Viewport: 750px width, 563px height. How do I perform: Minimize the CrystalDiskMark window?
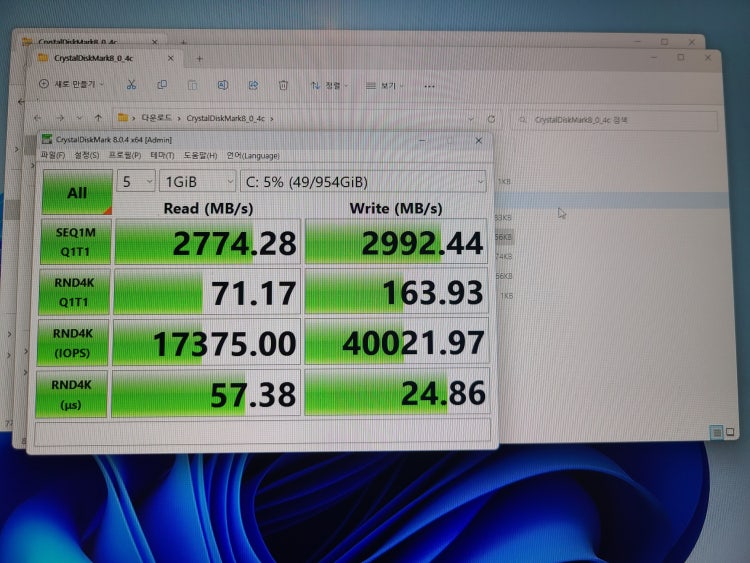[422, 140]
